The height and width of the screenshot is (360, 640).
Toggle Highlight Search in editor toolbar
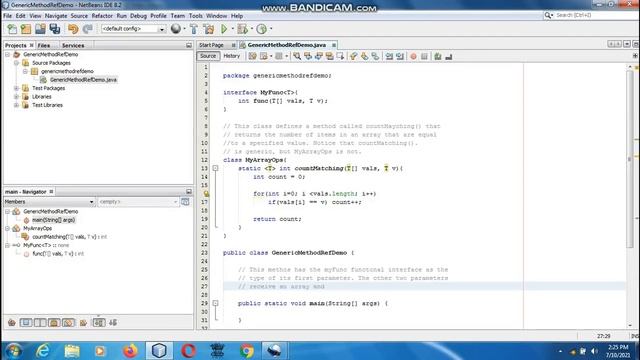tap(329, 56)
